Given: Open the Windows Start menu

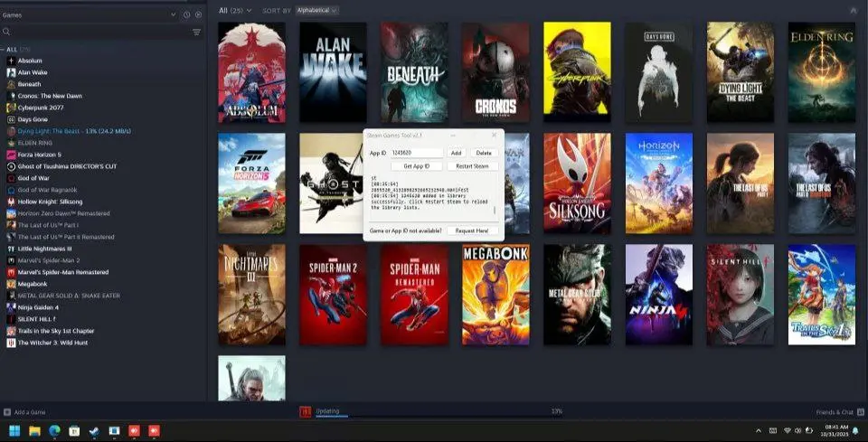Looking at the screenshot, I should (x=15, y=430).
